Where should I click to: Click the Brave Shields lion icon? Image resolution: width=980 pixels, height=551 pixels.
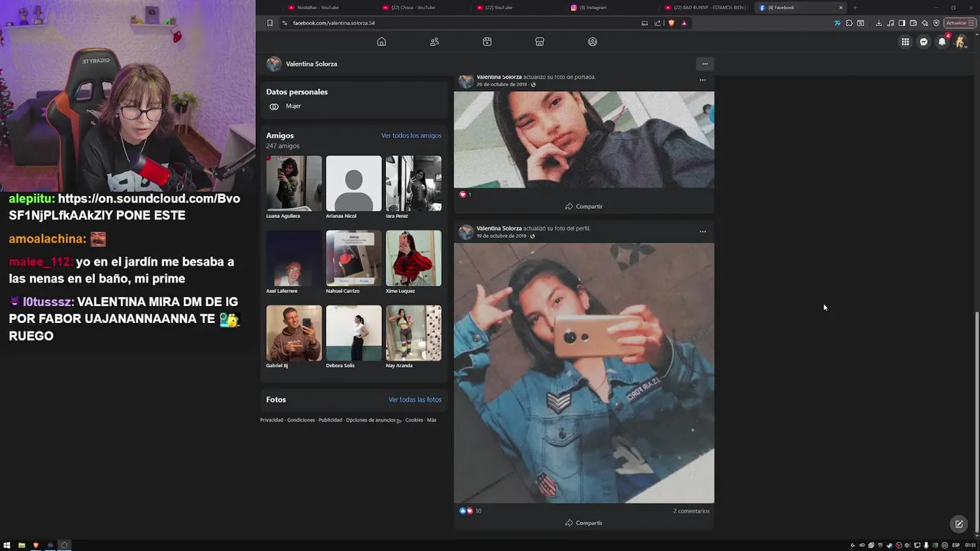[671, 23]
